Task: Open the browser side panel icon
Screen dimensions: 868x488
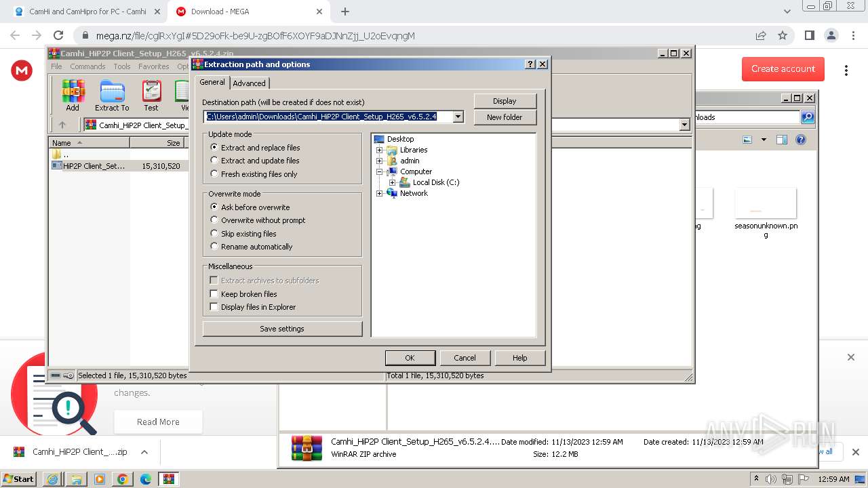Action: click(809, 35)
